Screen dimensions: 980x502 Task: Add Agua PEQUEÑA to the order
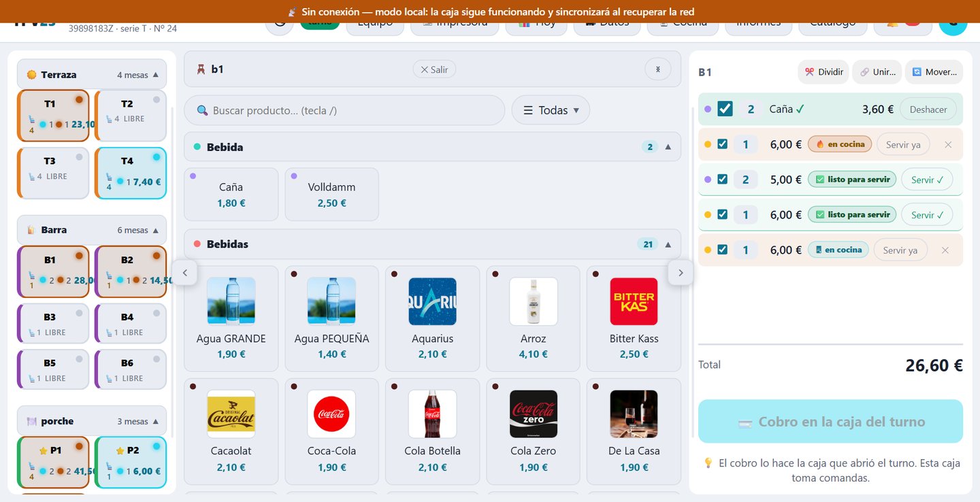tap(332, 318)
